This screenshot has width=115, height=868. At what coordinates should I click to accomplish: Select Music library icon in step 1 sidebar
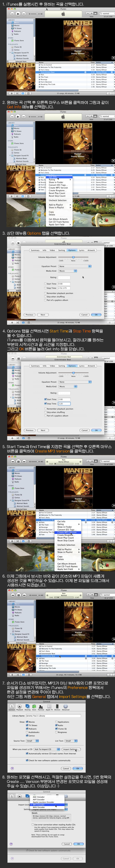[13, 23]
